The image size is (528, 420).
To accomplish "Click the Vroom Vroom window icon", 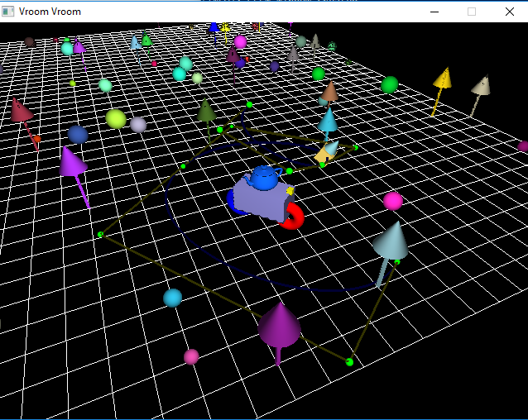I will click(7, 12).
